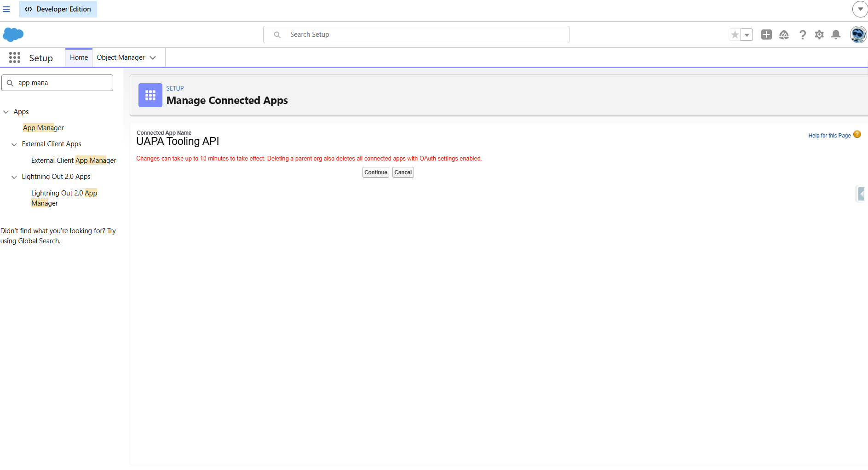Click the top-right circled dropdown arrow
The image size is (868, 470).
coord(860,9)
